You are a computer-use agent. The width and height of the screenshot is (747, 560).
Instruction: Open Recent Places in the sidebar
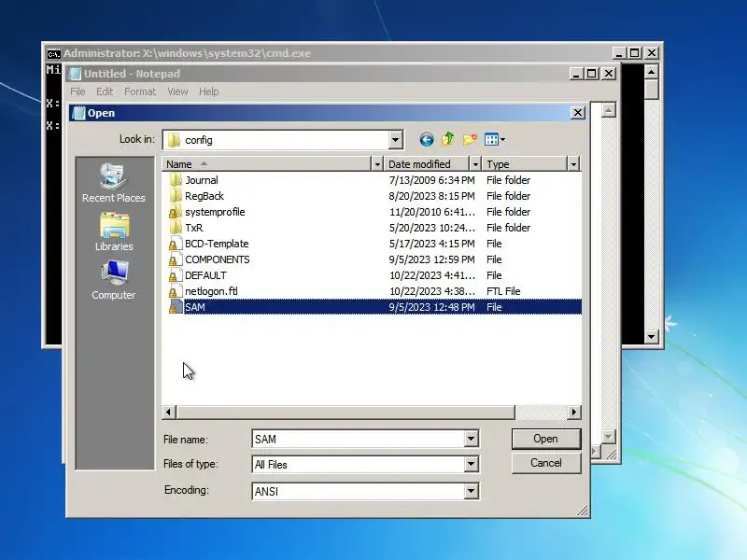click(113, 183)
